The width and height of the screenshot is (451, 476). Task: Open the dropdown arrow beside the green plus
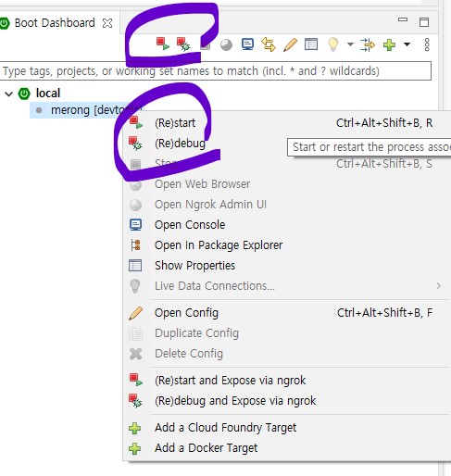tap(407, 44)
